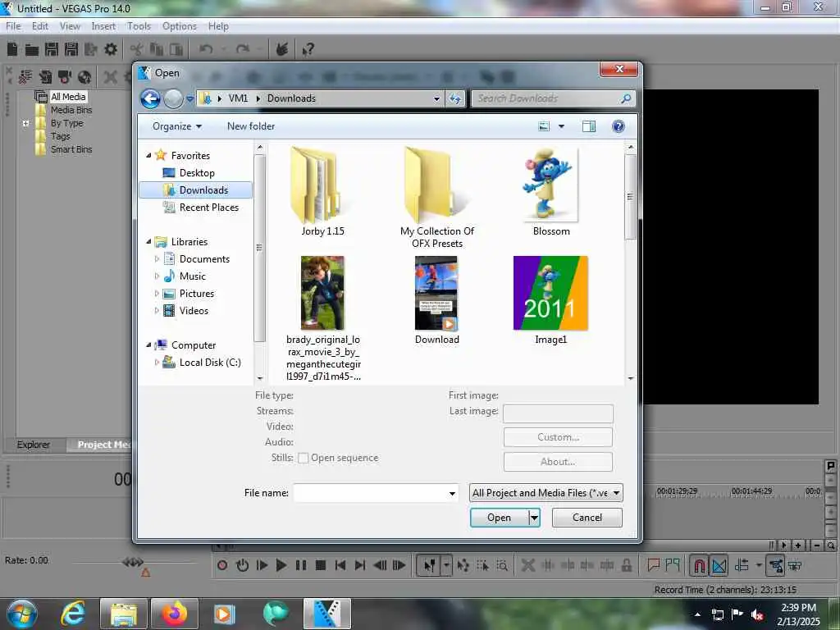Toggle the preview pane icon in Open dialog
This screenshot has width=840, height=630.
pyautogui.click(x=589, y=126)
